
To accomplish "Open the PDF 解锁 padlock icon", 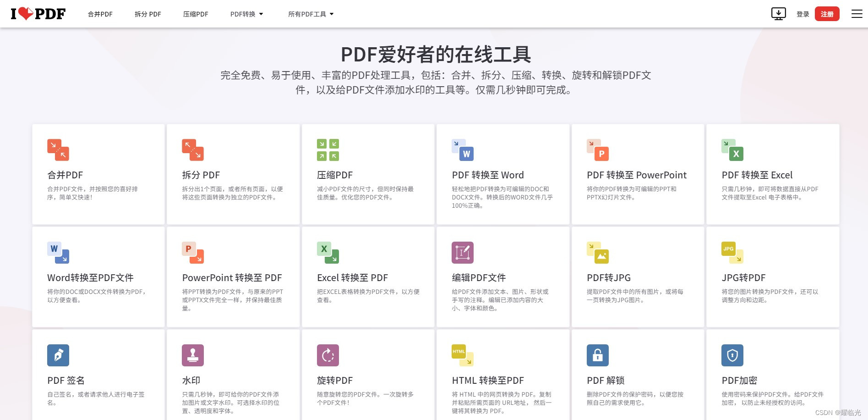I will tap(598, 355).
